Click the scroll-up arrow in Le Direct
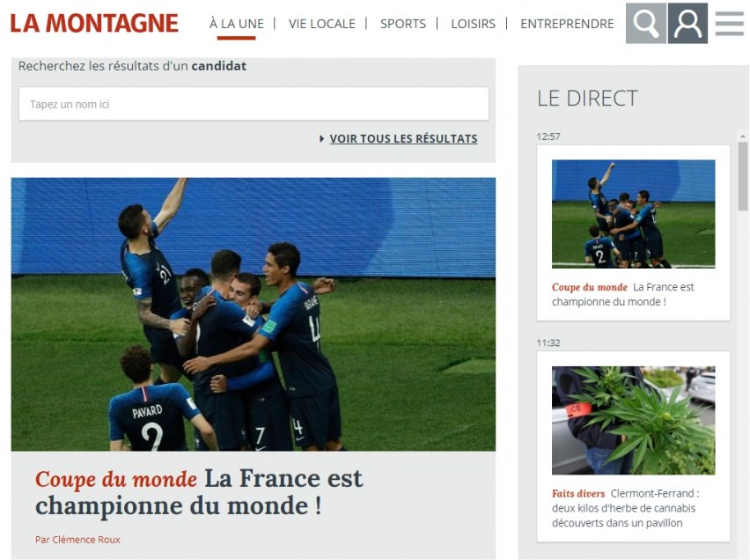The width and height of the screenshot is (750, 560). (x=742, y=136)
